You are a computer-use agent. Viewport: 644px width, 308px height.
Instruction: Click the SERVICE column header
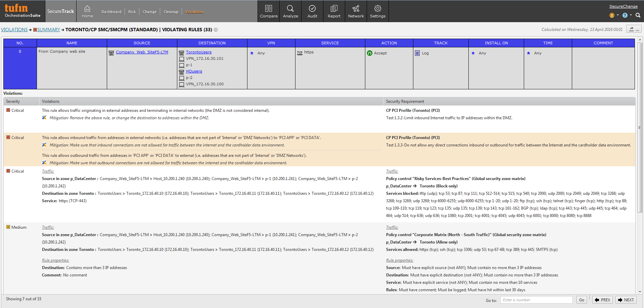330,43
